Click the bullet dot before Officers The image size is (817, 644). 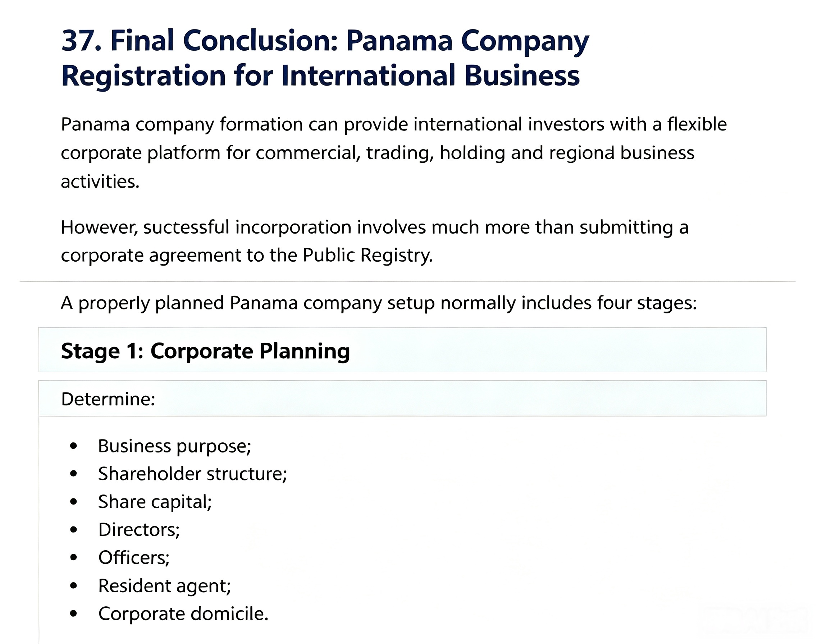pyautogui.click(x=74, y=557)
